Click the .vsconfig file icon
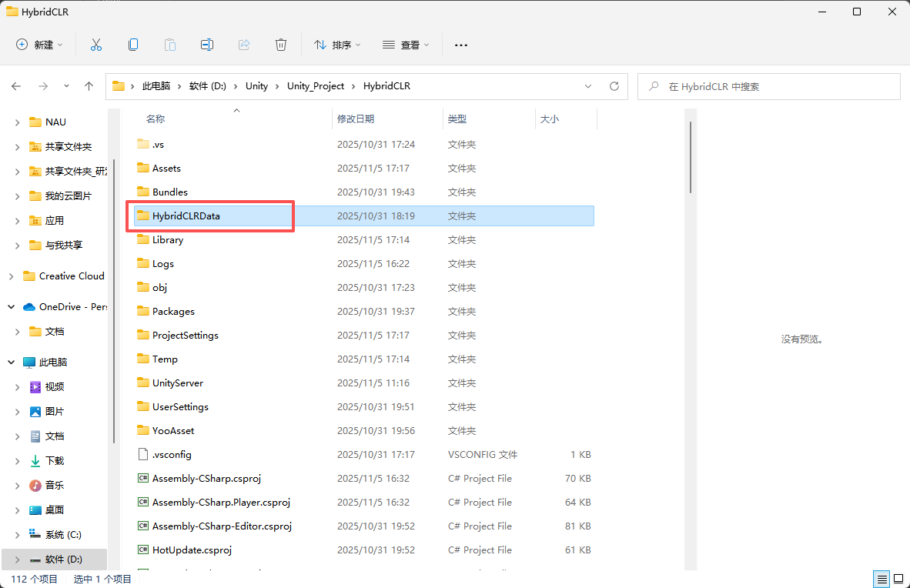The height and width of the screenshot is (588, 910). (x=142, y=455)
